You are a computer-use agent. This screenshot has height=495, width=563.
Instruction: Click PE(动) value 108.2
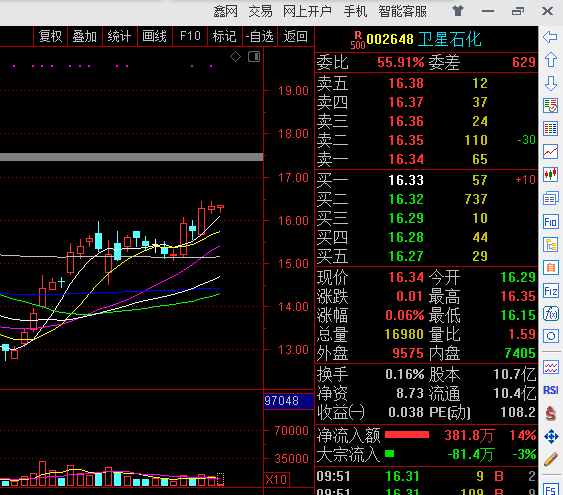(x=518, y=412)
